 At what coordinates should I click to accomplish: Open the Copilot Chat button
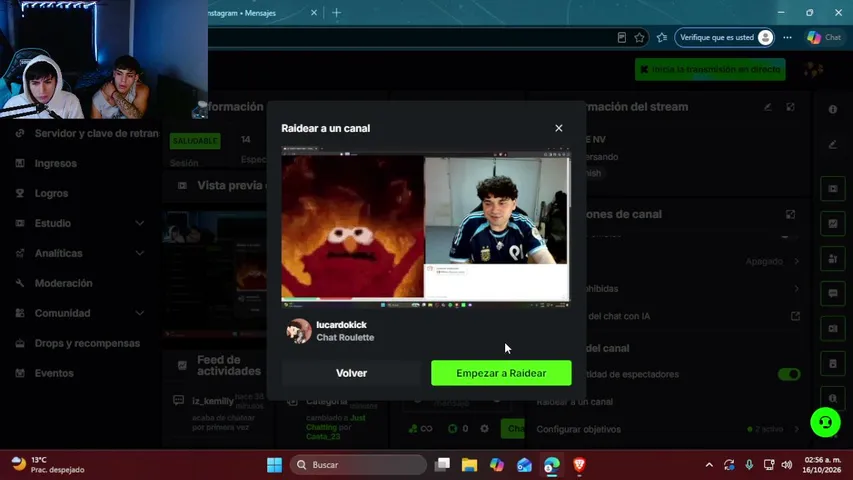[x=824, y=37]
